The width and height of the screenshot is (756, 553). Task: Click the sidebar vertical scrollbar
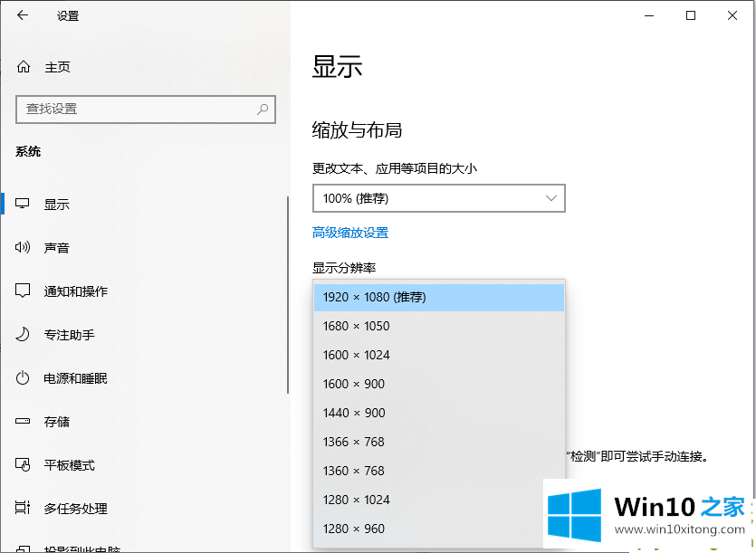pos(288,295)
